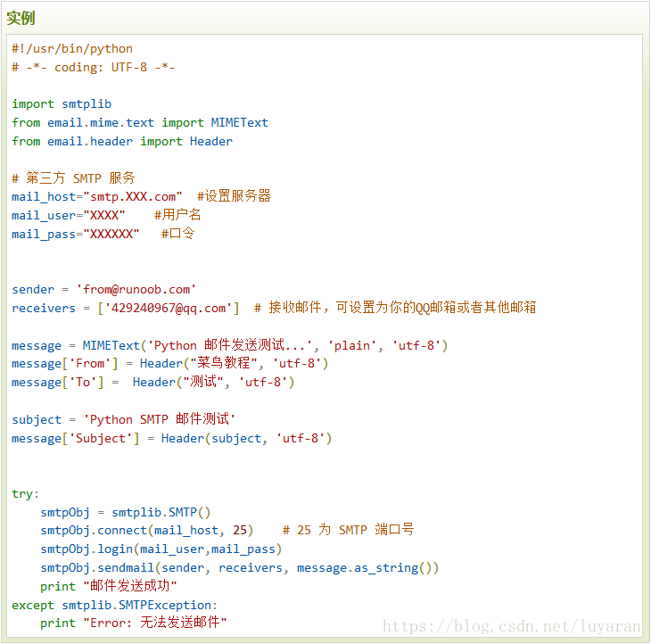The image size is (651, 644).
Task: Click the mail_host assignment line
Action: [x=141, y=196]
